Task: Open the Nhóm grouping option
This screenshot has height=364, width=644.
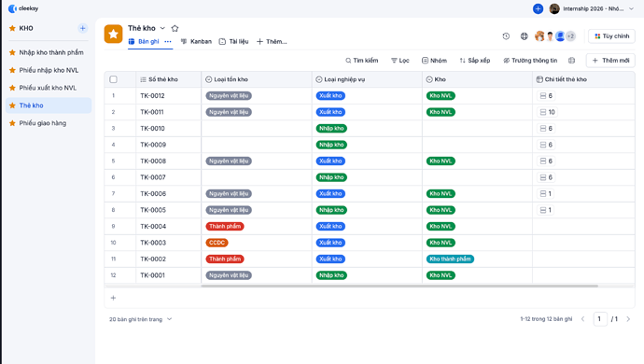Action: tap(434, 61)
